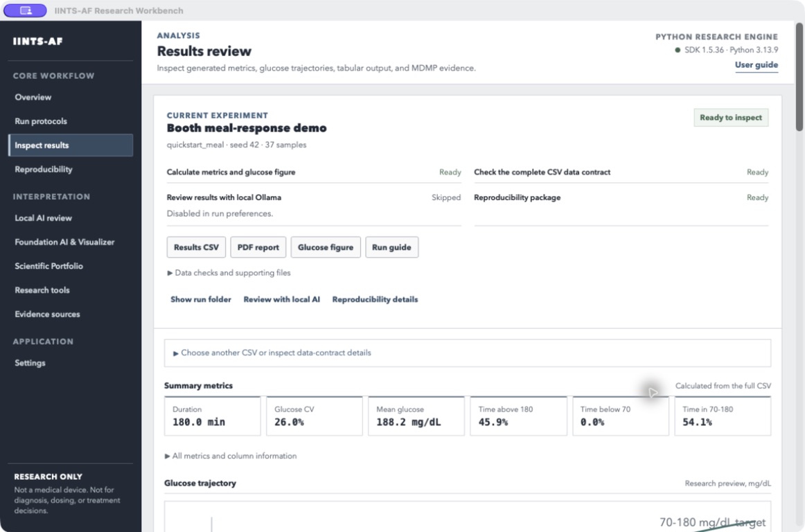
Task: Select the Mean glucose 188.2 mg/dL card
Action: [416, 416]
